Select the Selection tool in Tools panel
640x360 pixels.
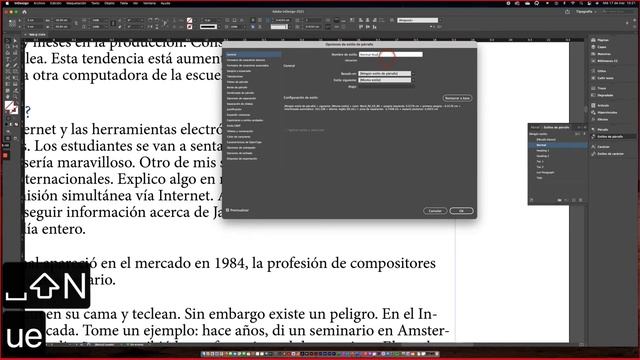(8, 41)
